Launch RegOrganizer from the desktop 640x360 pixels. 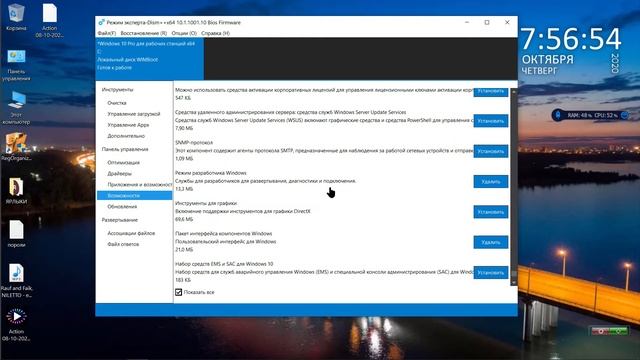[16, 147]
